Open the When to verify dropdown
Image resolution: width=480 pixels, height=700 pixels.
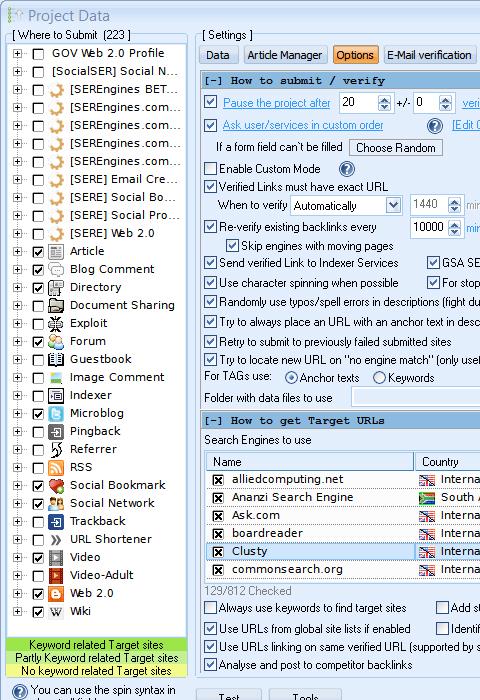tap(393, 205)
